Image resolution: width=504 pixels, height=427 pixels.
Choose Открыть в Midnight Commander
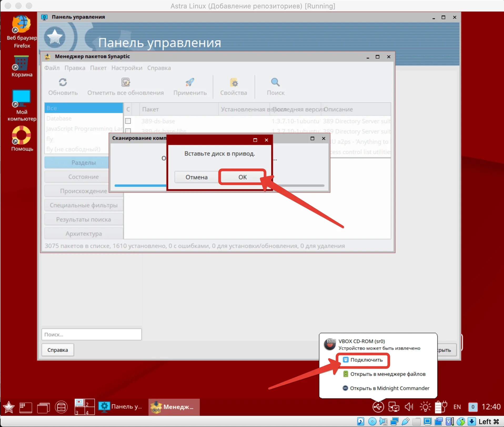(x=386, y=388)
